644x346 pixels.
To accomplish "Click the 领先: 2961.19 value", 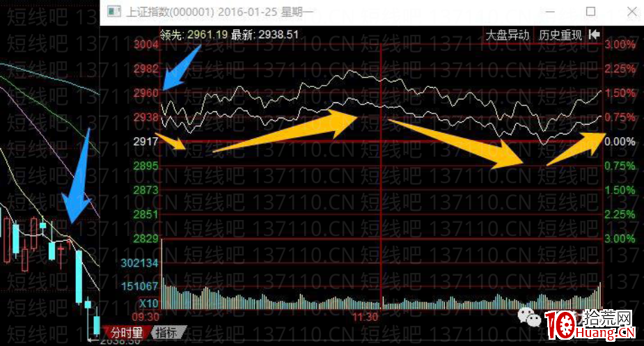I will click(x=194, y=35).
